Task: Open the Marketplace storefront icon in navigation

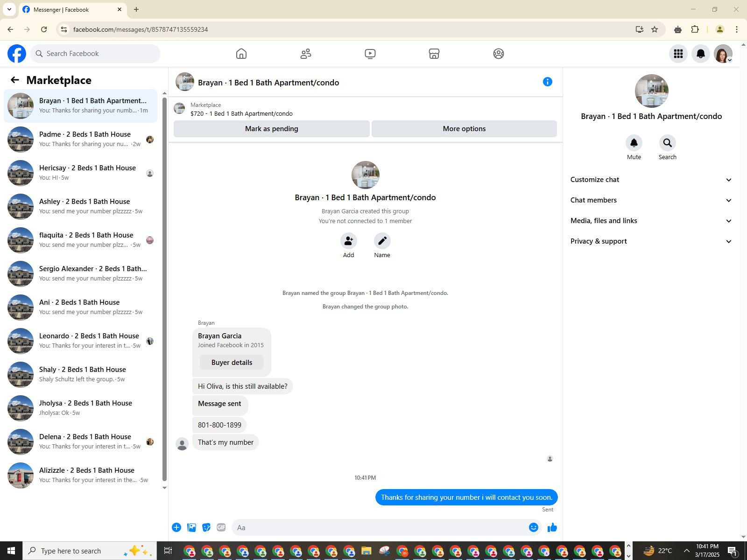Action: (x=434, y=54)
